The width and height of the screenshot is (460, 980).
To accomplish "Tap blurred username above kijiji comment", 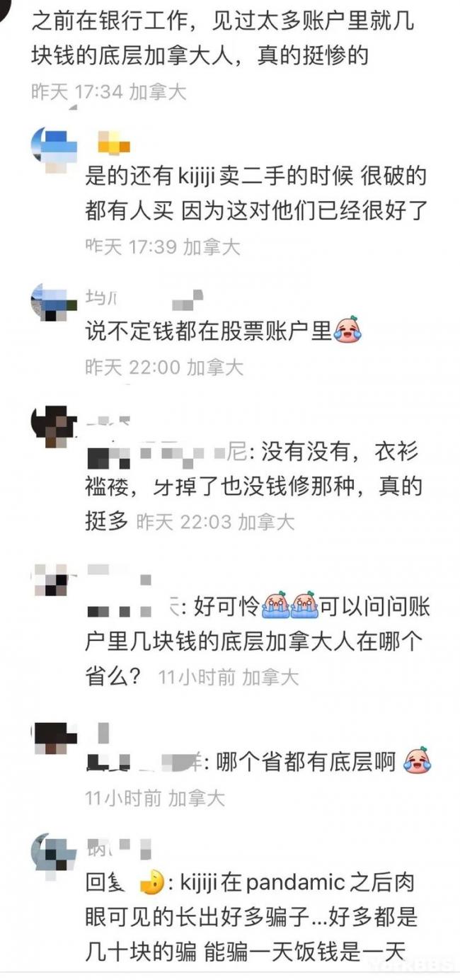I will [113, 144].
